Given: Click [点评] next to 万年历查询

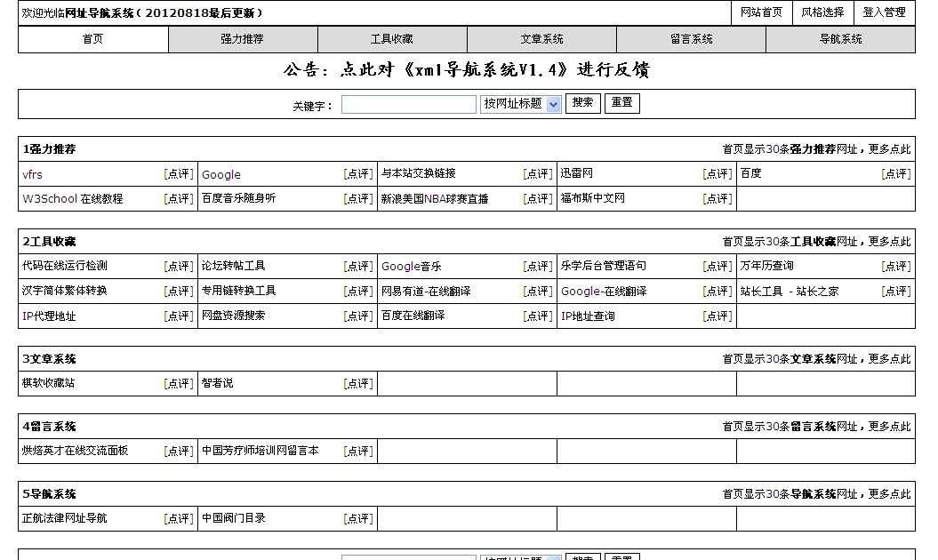Looking at the screenshot, I should point(896,267).
